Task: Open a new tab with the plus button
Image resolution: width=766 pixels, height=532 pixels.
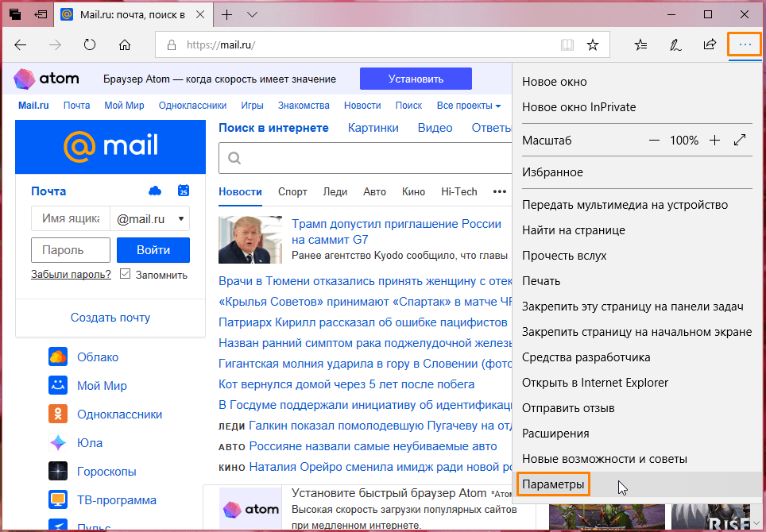Action: tap(226, 14)
